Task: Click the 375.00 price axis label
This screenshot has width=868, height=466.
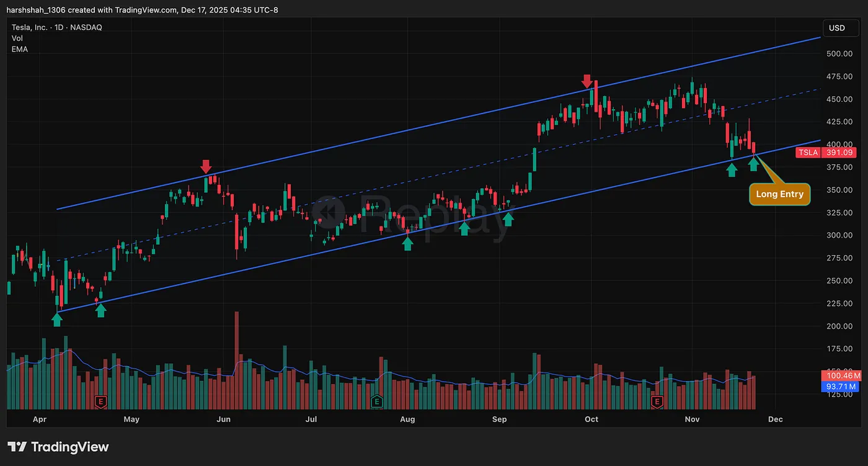Action: coord(839,168)
